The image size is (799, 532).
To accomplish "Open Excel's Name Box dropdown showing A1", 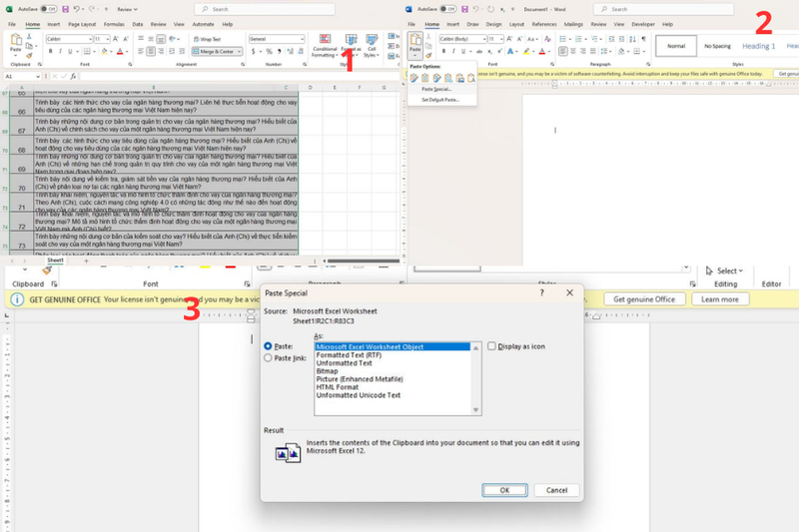I will pos(38,77).
